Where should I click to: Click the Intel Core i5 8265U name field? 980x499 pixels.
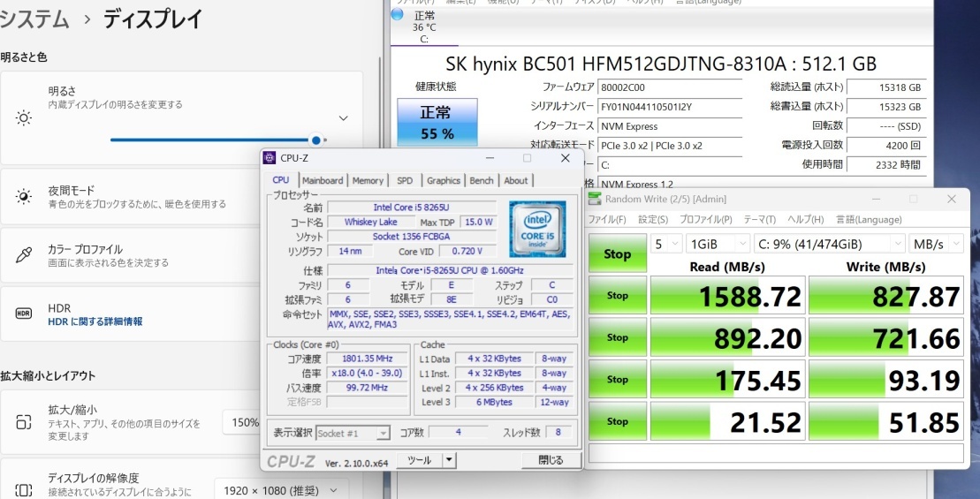coord(412,207)
